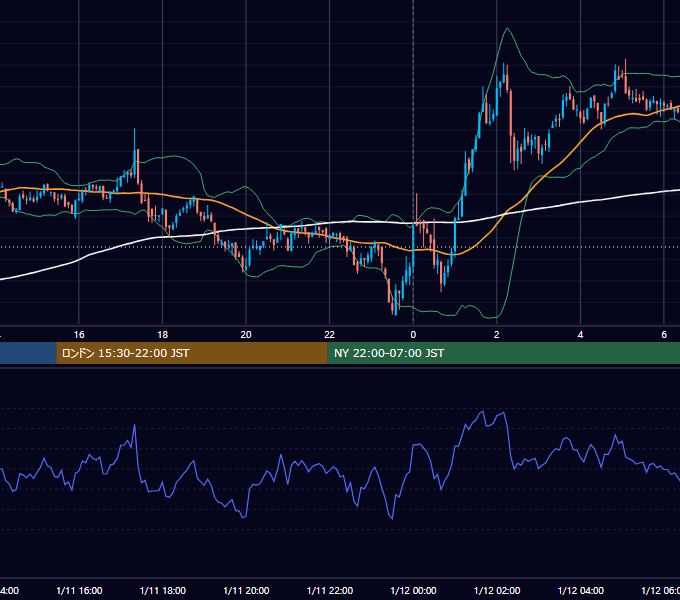The height and width of the screenshot is (600, 680).
Task: Click the '18' hour label on price chart
Action: coord(163,335)
